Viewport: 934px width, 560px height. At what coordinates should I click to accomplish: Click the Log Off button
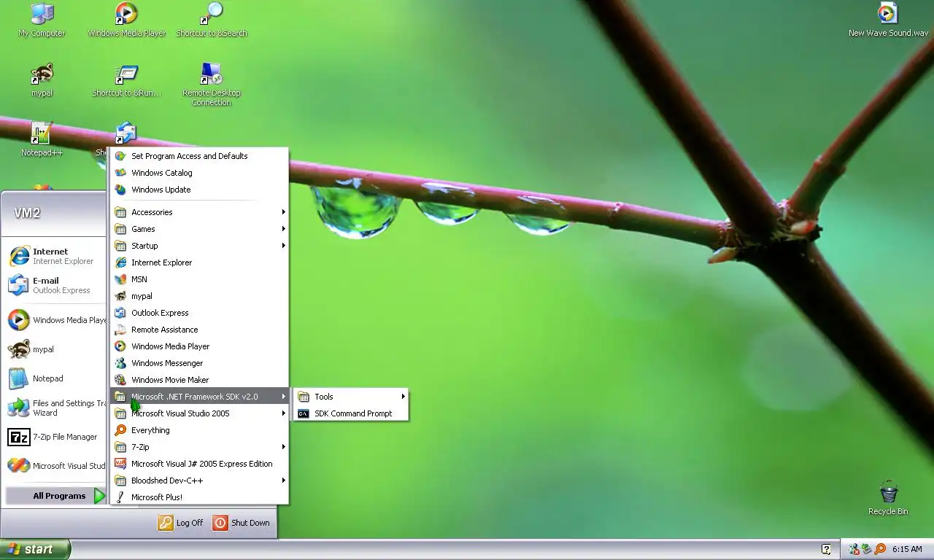[x=181, y=523]
